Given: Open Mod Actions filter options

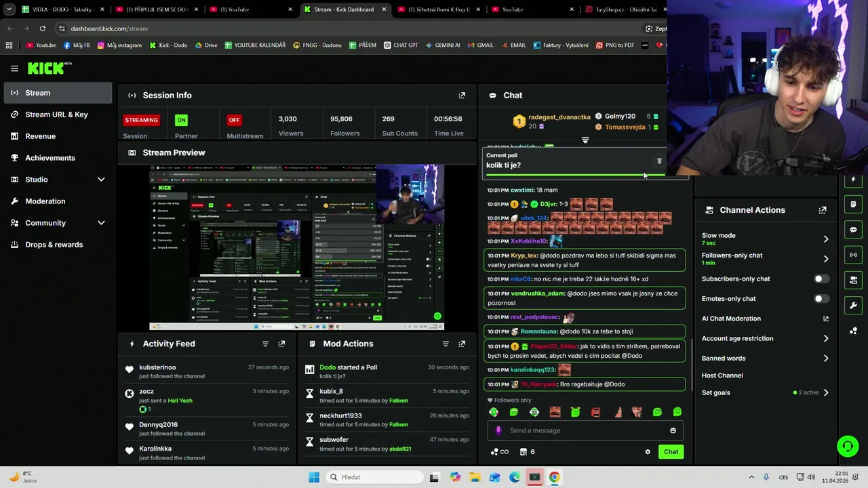Looking at the screenshot, I should coord(446,344).
